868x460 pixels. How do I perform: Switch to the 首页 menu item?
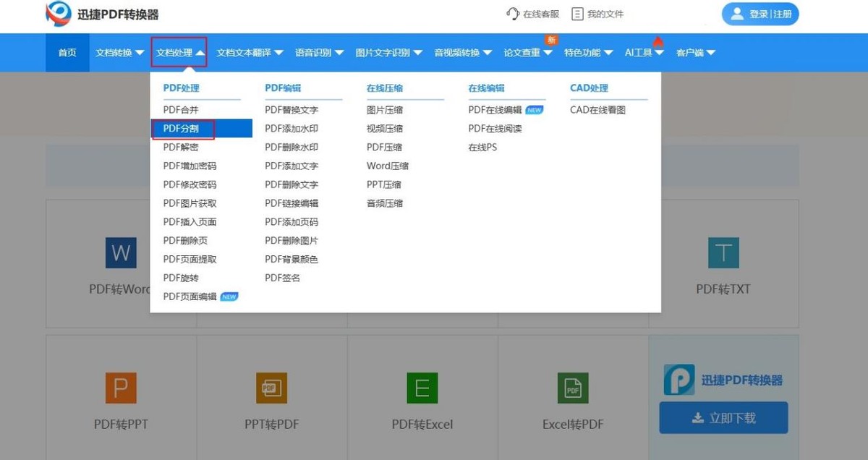point(67,52)
